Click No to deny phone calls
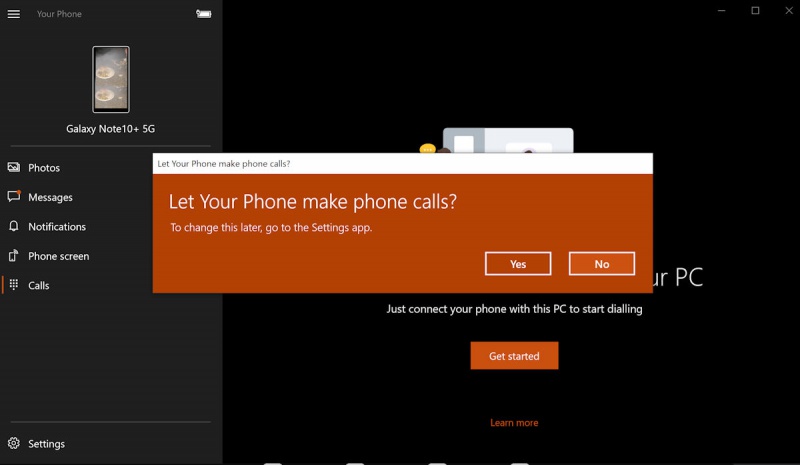Image resolution: width=800 pixels, height=465 pixels. [602, 264]
